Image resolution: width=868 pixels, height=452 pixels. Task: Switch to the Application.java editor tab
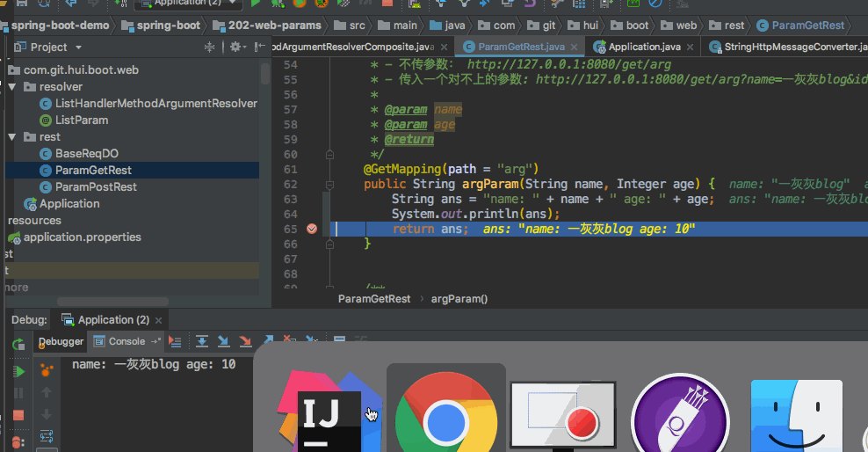(644, 47)
